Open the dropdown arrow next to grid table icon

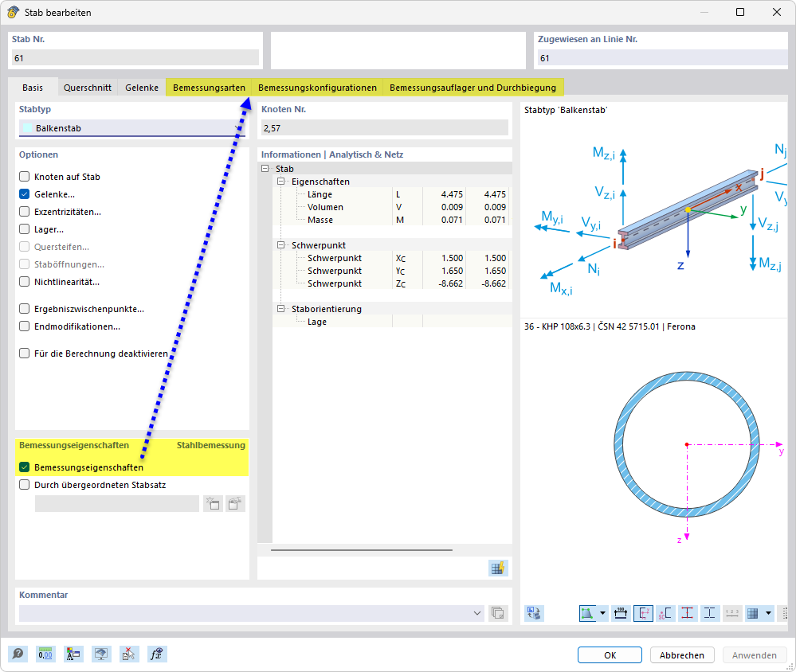click(768, 613)
